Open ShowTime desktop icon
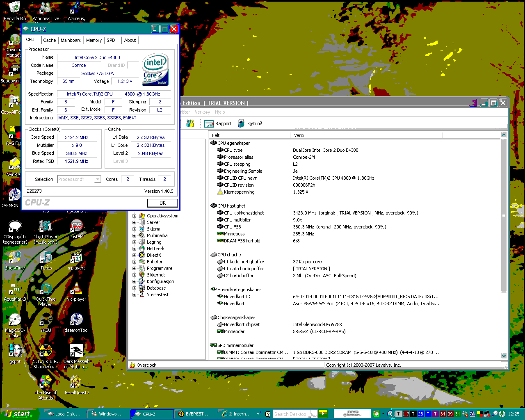This screenshot has width=525, height=420. pos(15,260)
